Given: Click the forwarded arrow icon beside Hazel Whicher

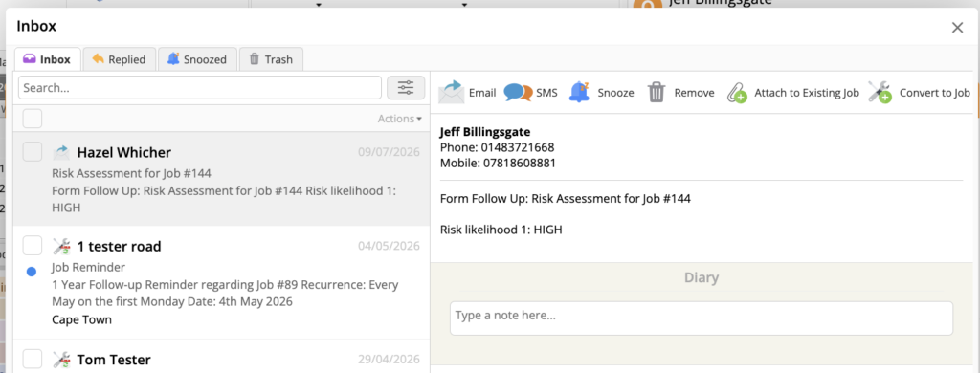Looking at the screenshot, I should click(62, 152).
